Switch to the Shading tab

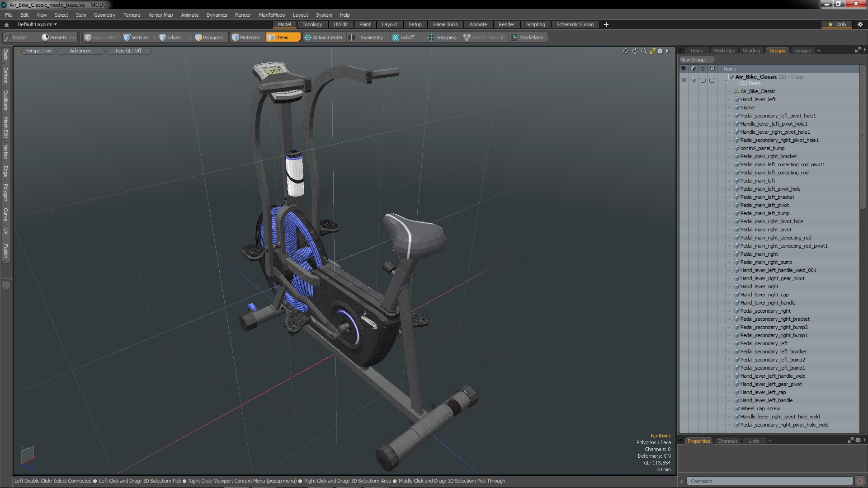(751, 51)
